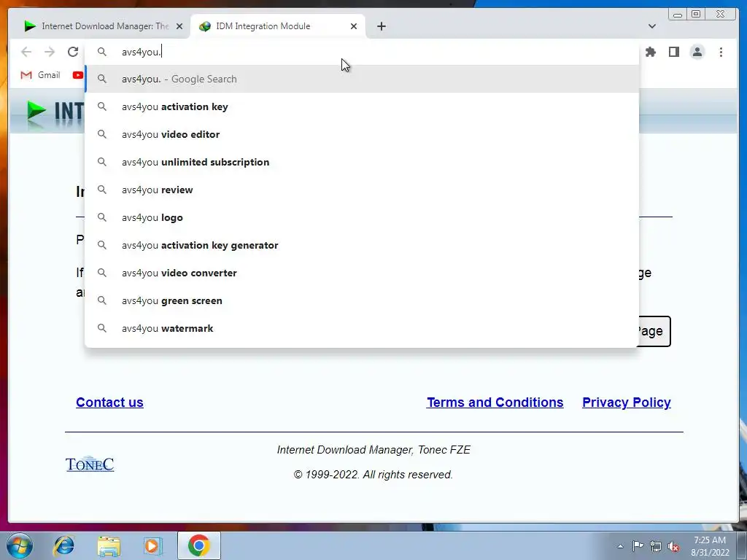Select suggestion 'avs4you video editor'
This screenshot has width=747, height=560.
click(362, 134)
